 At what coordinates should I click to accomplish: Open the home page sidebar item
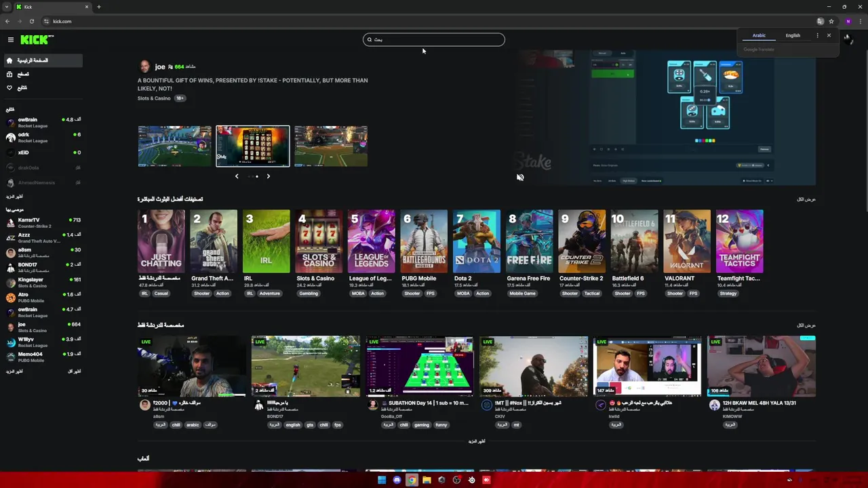click(42, 60)
